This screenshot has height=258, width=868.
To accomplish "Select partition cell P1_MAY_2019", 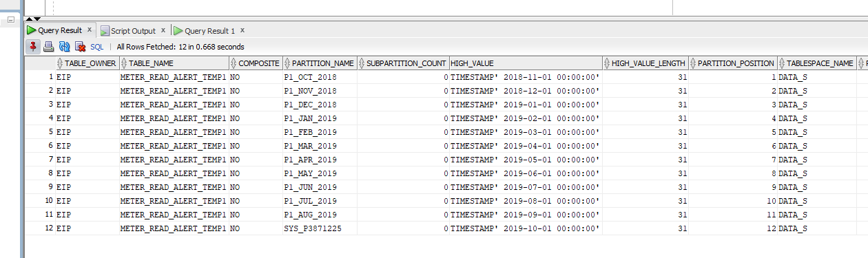I will click(x=320, y=173).
